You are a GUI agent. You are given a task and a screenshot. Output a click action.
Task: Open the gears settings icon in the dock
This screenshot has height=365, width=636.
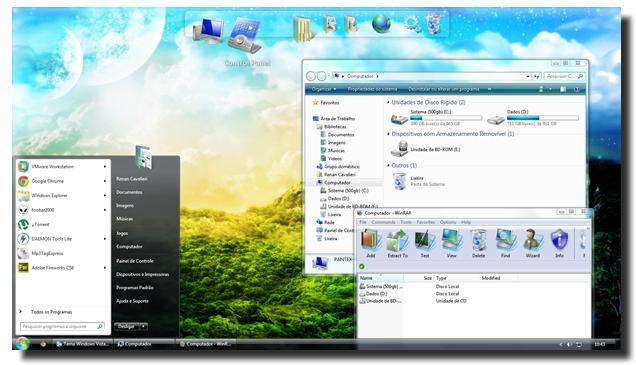[x=412, y=24]
